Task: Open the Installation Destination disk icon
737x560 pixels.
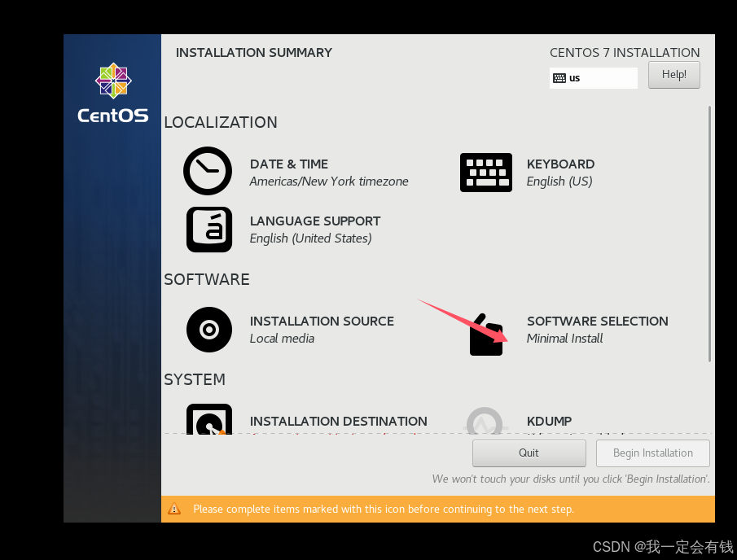Action: (x=209, y=419)
